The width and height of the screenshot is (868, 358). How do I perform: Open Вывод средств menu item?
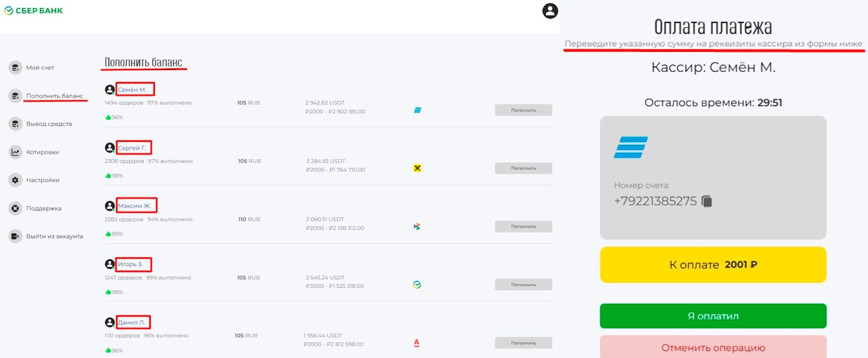click(49, 124)
